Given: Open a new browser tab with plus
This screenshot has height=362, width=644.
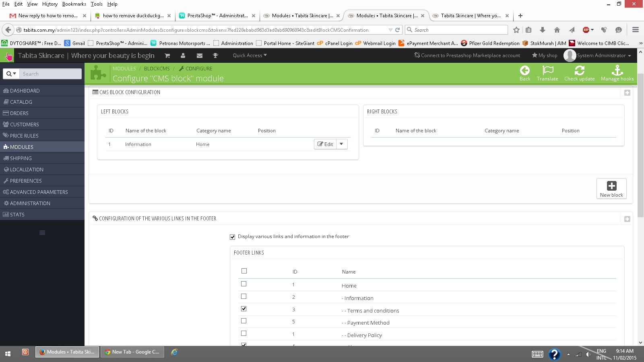Looking at the screenshot, I should pos(520,16).
